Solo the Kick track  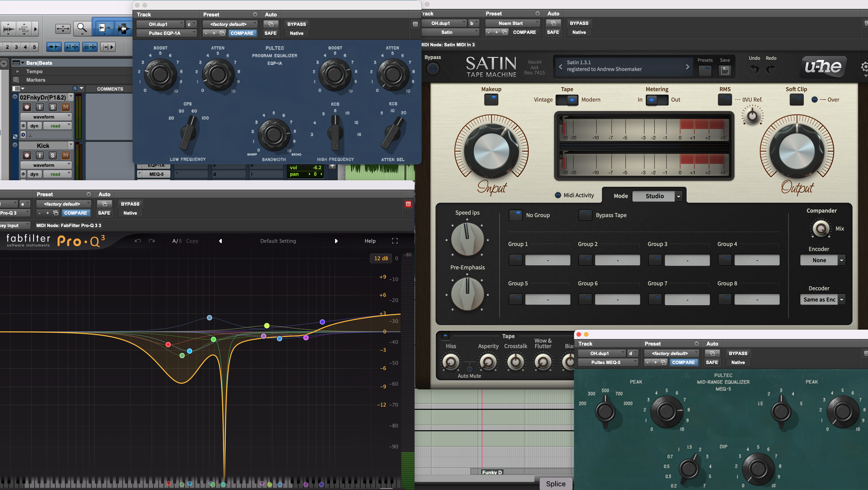coord(52,155)
